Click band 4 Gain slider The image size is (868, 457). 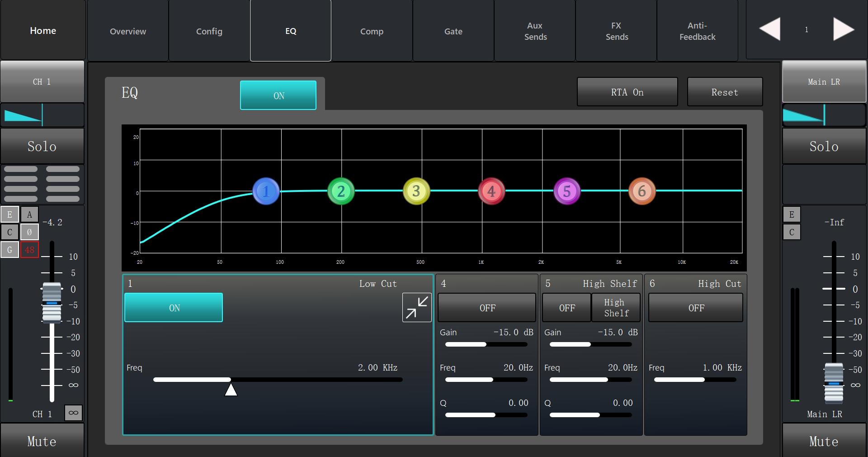(x=486, y=344)
